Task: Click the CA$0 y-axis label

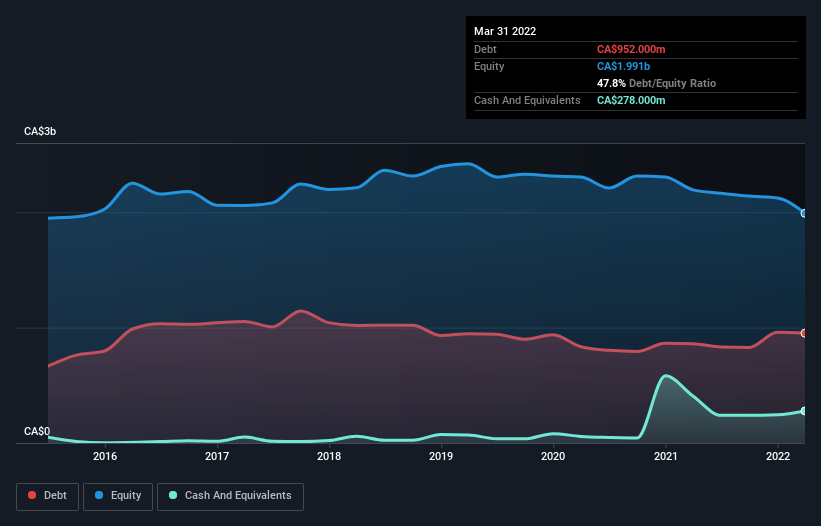Action: tap(37, 431)
